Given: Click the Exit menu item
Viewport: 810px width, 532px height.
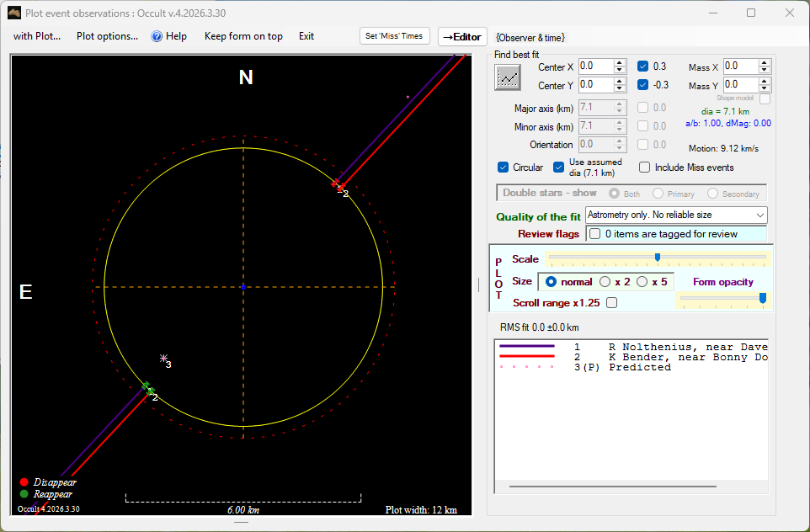Looking at the screenshot, I should [x=306, y=36].
